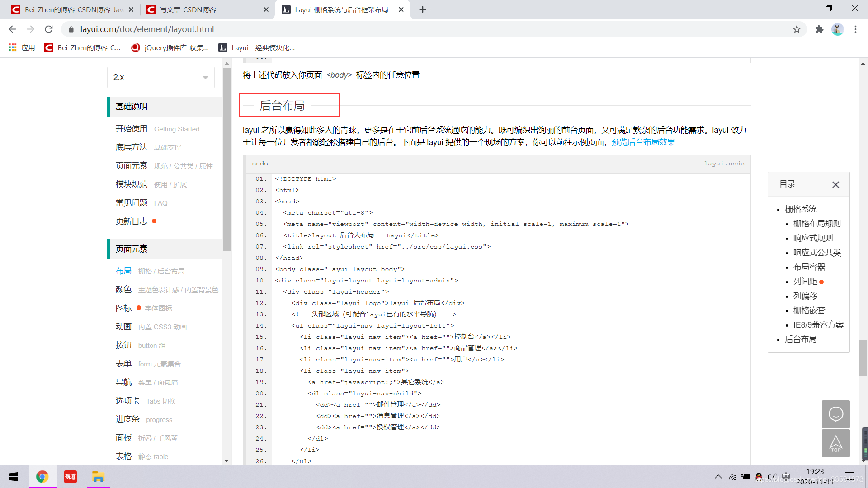Open the Layui 经典模块化 bookmark
Image resolution: width=868 pixels, height=488 pixels.
click(257, 47)
